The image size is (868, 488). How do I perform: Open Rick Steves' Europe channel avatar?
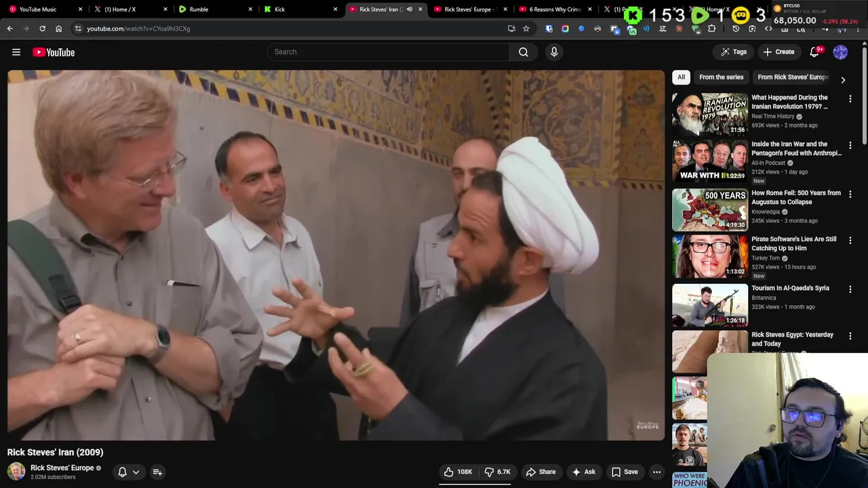pos(16,471)
